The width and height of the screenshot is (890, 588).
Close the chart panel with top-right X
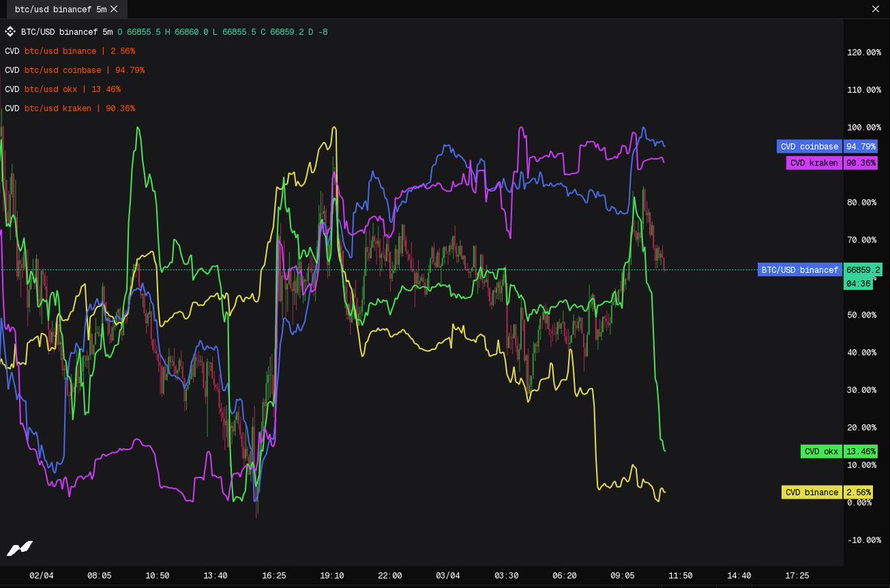click(x=874, y=8)
